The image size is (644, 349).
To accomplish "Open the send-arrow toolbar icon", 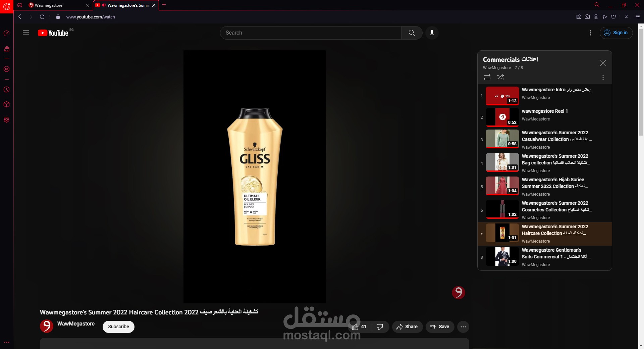I will tap(605, 17).
